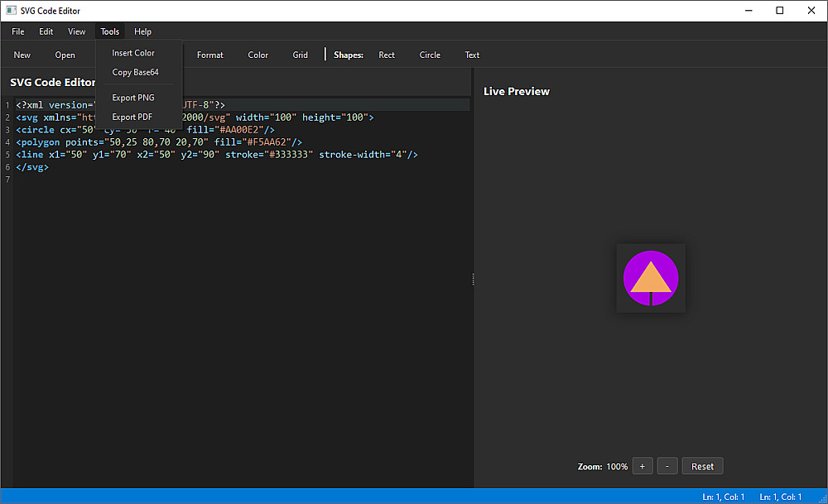The image size is (828, 504).
Task: Close the open Tools menu
Action: click(x=110, y=31)
